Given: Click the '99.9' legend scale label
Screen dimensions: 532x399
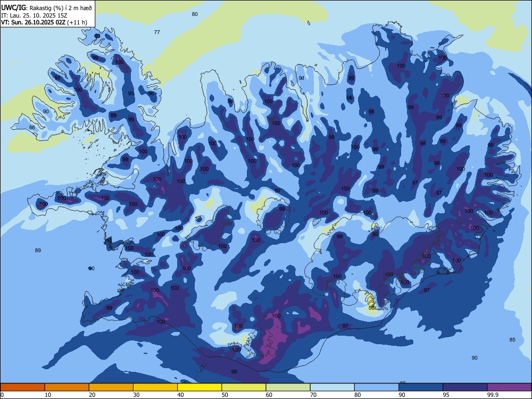Looking at the screenshot, I should pyautogui.click(x=492, y=395).
